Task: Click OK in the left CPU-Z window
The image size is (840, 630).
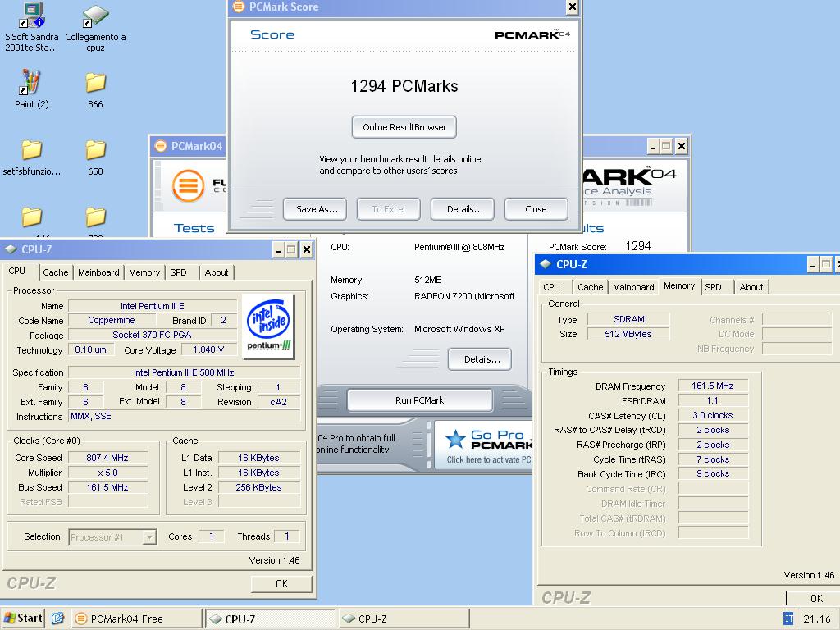Action: click(x=282, y=583)
